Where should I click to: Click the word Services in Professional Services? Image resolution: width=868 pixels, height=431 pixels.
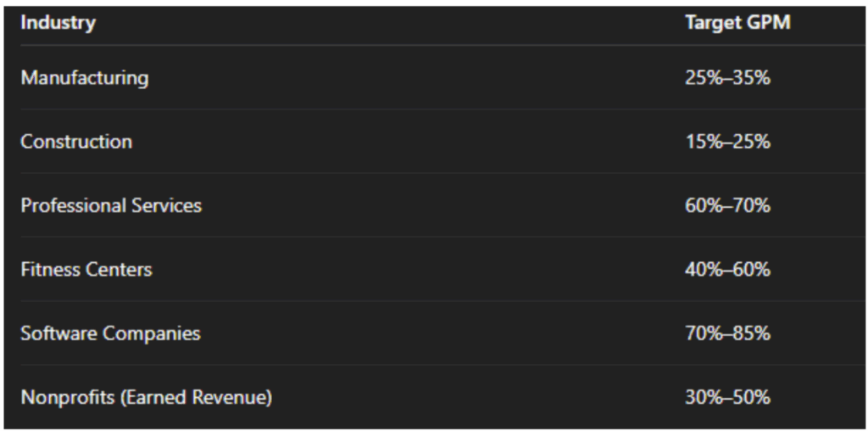(167, 206)
